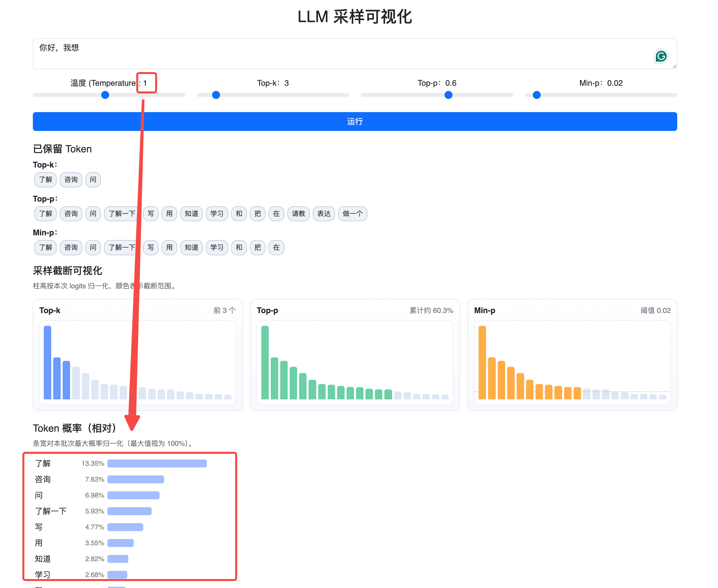The height and width of the screenshot is (588, 718).
Task: Click the 知道 chip in the Min-p row
Action: coord(191,248)
